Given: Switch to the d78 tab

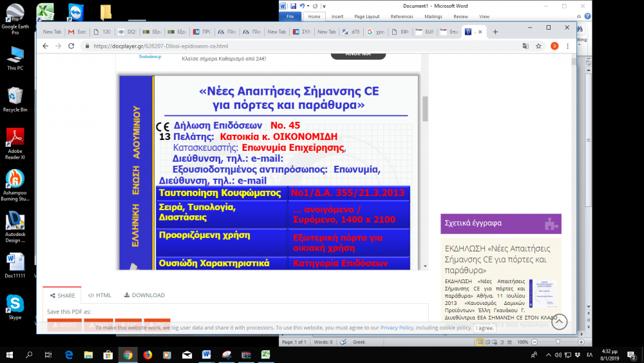Looking at the screenshot, I should coord(351,32).
